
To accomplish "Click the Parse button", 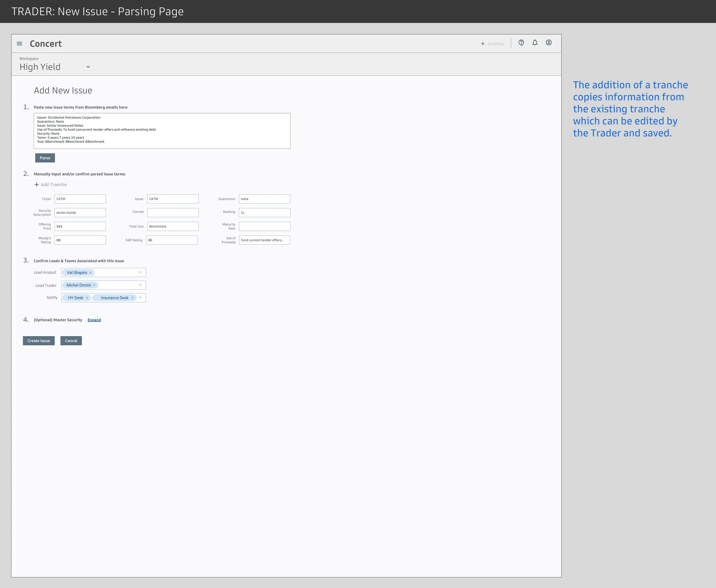I will [x=45, y=158].
